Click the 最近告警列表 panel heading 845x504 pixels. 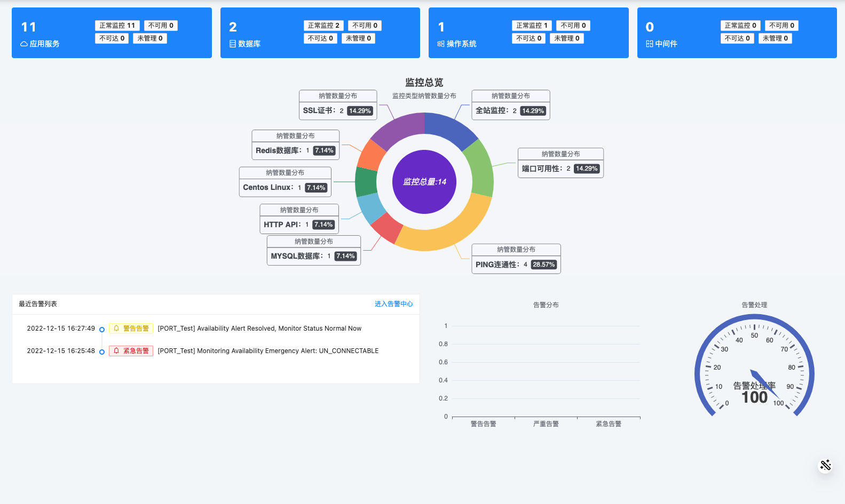(38, 304)
